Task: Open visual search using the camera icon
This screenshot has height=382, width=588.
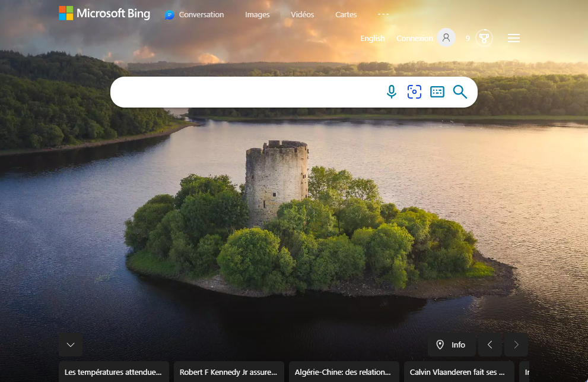Action: click(x=414, y=92)
